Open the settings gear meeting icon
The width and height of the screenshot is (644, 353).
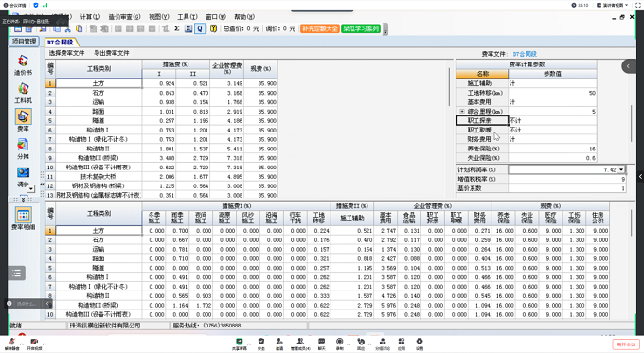point(420,344)
